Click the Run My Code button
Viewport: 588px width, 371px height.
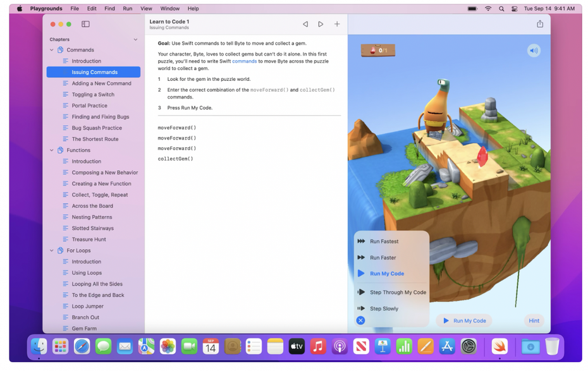[464, 321]
